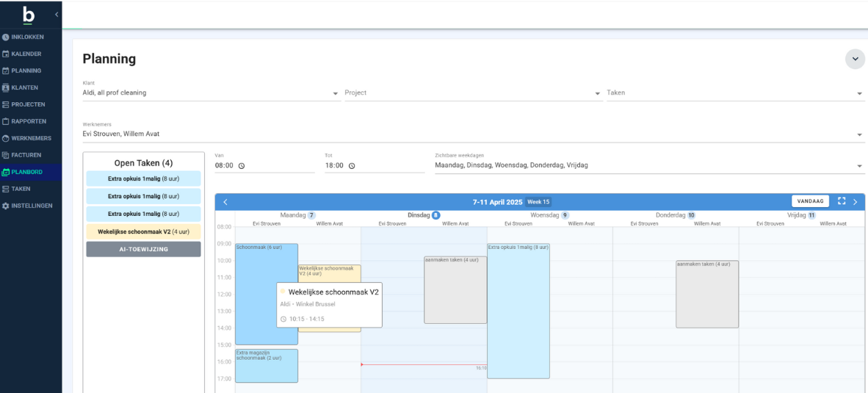Select the yellow Wekelijkse schoonmaak V2 open task
The height and width of the screenshot is (393, 868).
[x=143, y=231]
